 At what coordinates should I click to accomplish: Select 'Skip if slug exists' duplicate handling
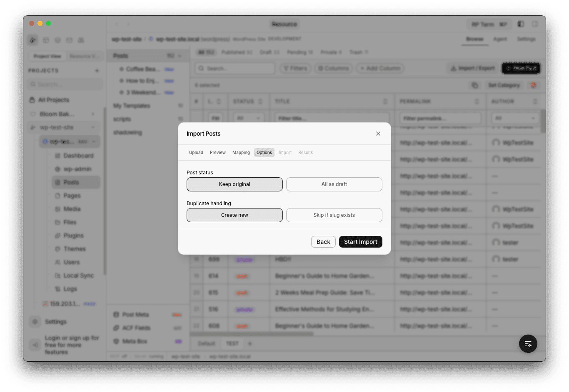[x=334, y=215]
